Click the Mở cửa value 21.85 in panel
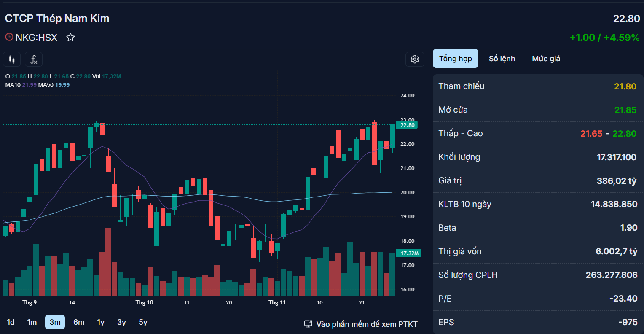Image resolution: width=644 pixels, height=334 pixels. point(625,110)
